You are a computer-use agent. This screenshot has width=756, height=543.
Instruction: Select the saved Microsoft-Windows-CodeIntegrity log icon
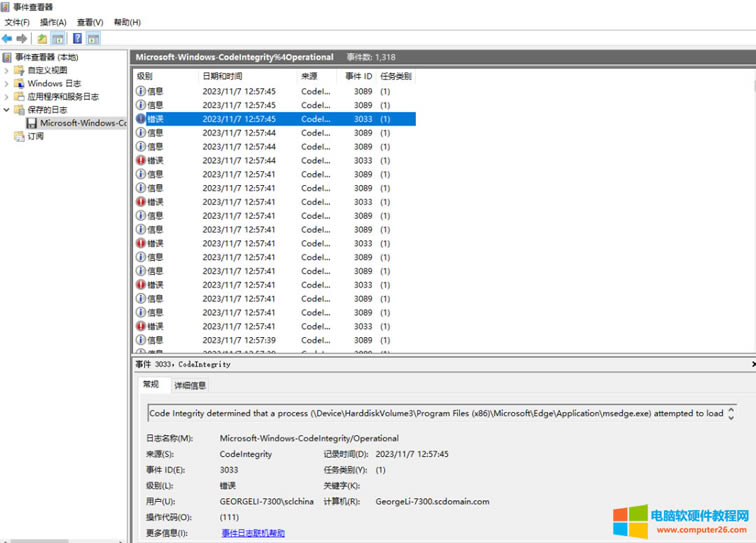pos(32,123)
